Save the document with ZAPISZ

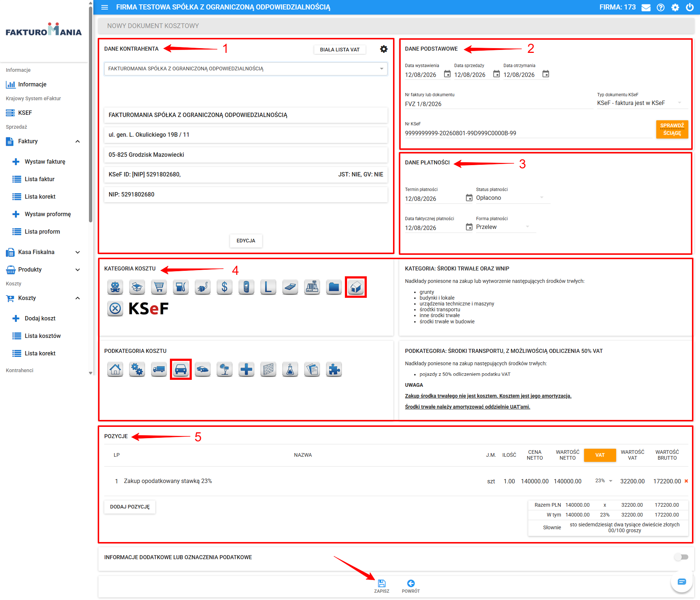tap(382, 586)
